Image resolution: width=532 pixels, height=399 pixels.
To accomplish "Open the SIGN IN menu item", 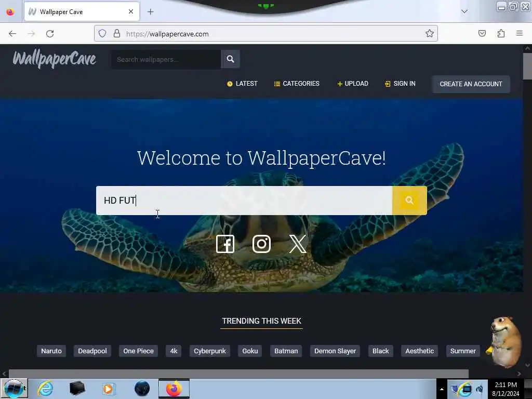I will [x=400, y=84].
